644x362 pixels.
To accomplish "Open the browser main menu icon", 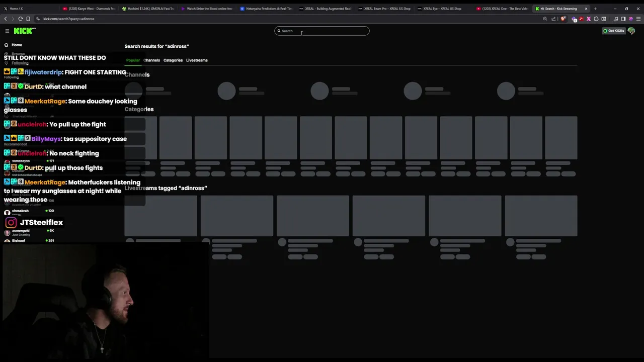I will (x=638, y=19).
